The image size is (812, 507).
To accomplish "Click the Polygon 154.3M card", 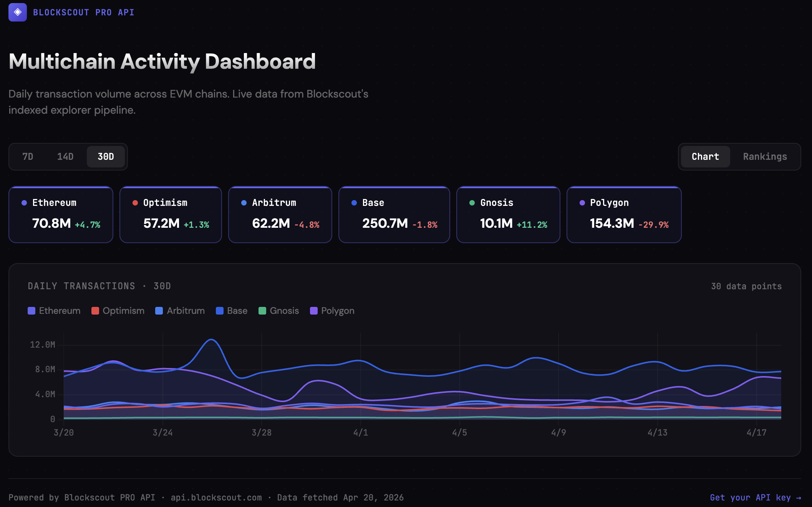I will (x=624, y=215).
